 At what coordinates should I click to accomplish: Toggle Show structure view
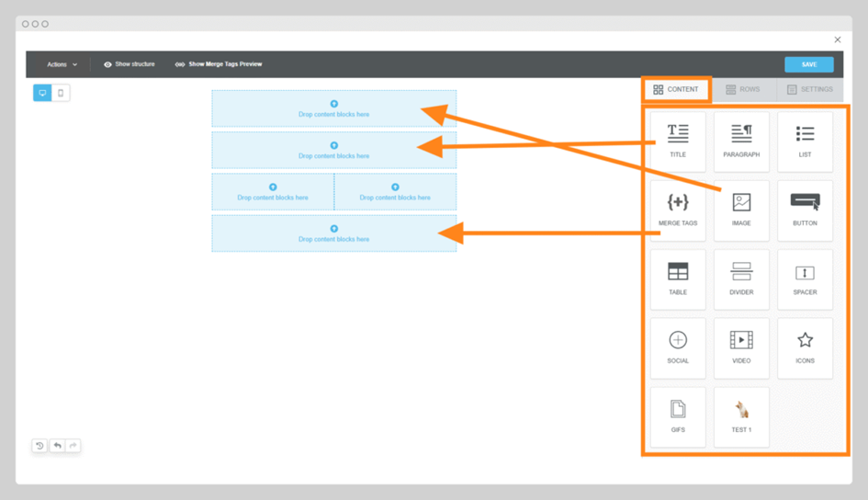[x=130, y=64]
